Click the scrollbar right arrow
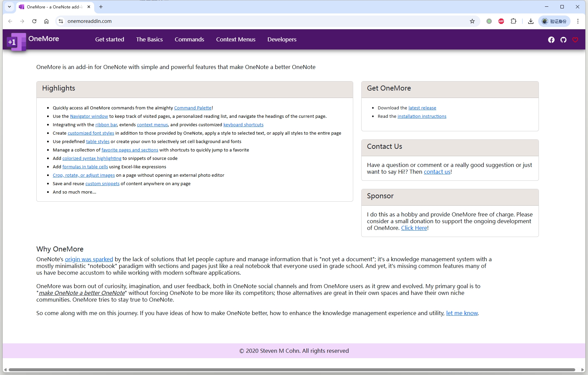The image size is (588, 375). (x=583, y=370)
